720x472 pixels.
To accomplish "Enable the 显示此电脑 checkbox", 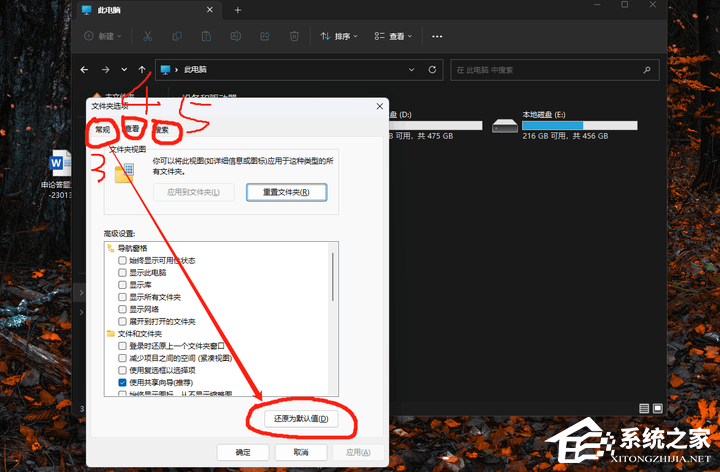I will [x=123, y=272].
